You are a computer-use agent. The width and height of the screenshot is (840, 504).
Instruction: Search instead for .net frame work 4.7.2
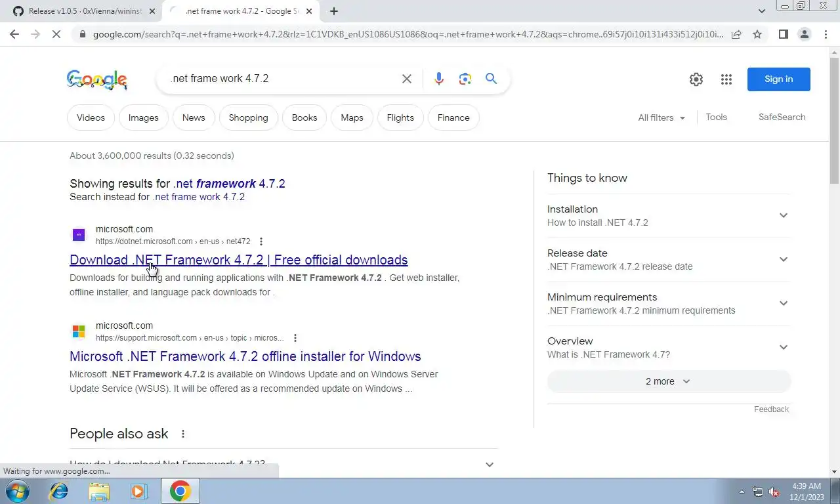tap(199, 197)
